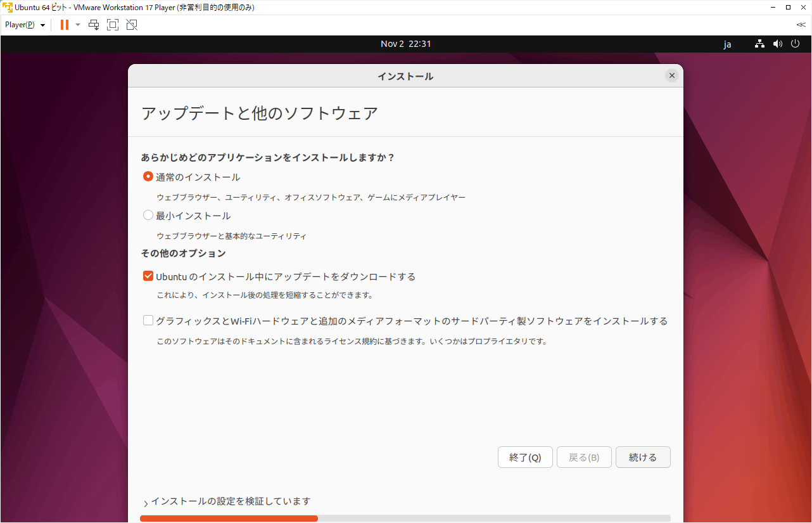Open the Nov 2 22:31 clock menu
The width and height of the screenshot is (812, 523).
coord(406,44)
